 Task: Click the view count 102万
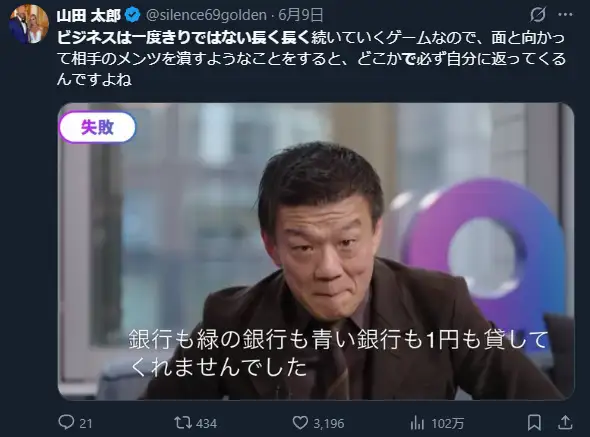click(448, 423)
